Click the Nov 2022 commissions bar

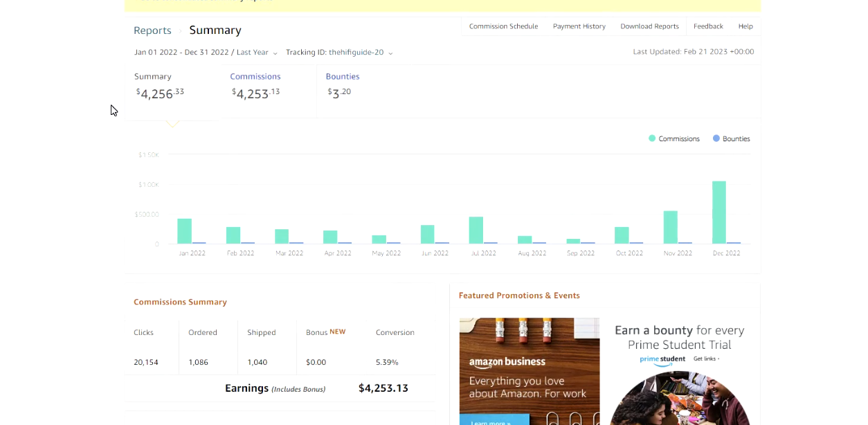(x=670, y=227)
